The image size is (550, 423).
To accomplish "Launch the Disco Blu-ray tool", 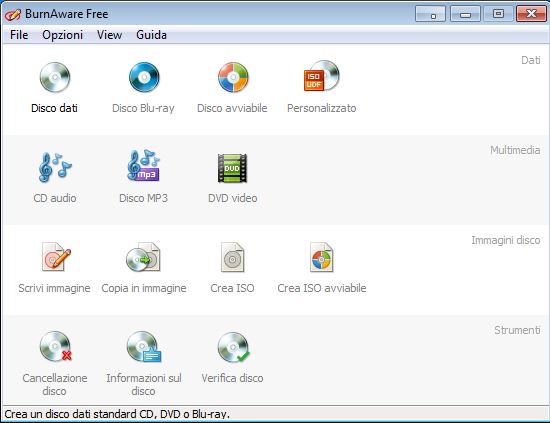I will point(143,88).
